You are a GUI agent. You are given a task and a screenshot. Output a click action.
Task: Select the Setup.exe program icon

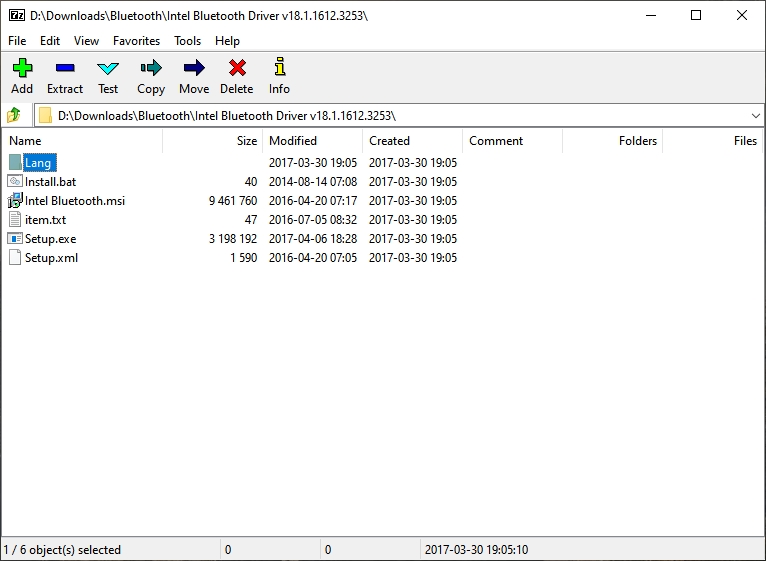[15, 238]
